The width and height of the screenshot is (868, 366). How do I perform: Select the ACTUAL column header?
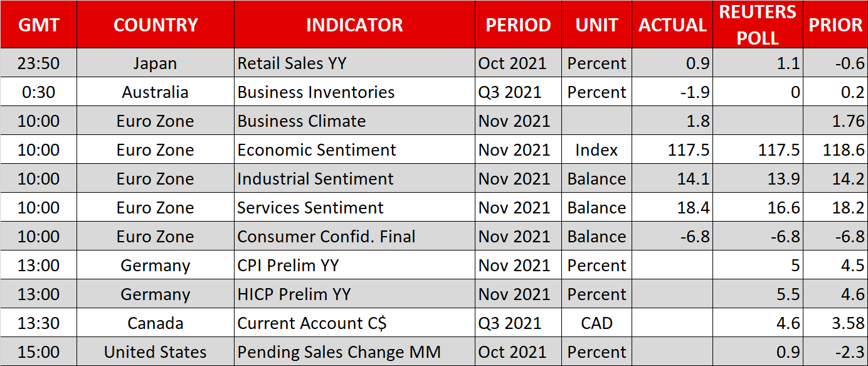(672, 25)
